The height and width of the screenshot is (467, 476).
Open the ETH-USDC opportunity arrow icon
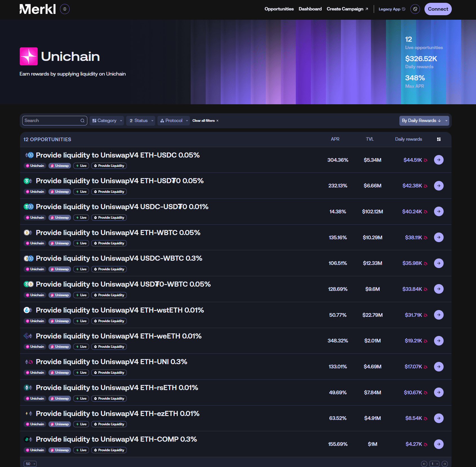point(439,160)
